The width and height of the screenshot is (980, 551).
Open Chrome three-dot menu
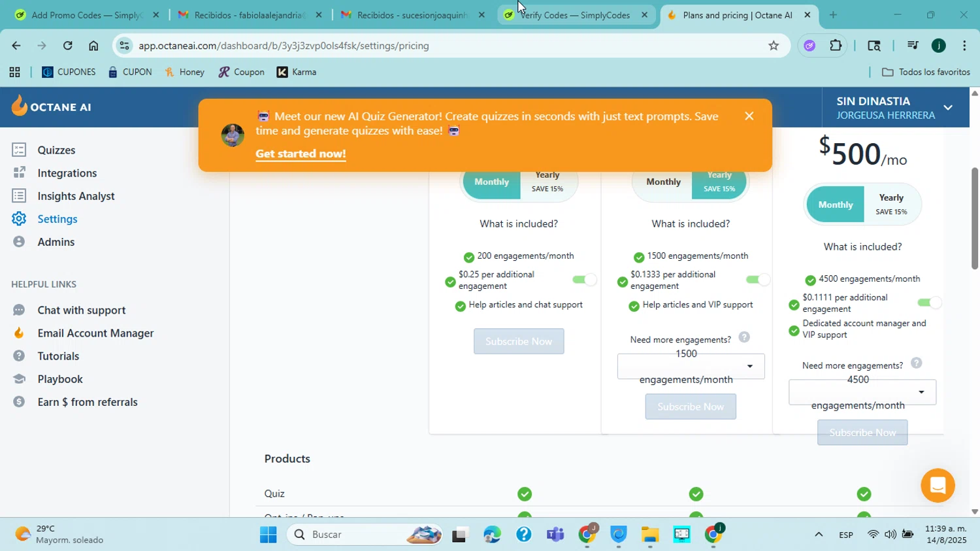tap(964, 46)
